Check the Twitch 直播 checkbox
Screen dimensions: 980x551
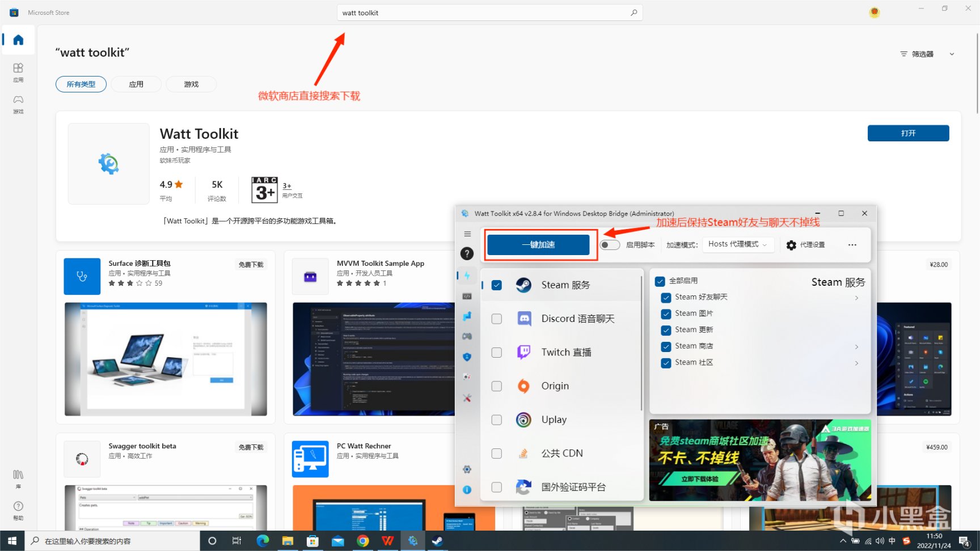(497, 353)
